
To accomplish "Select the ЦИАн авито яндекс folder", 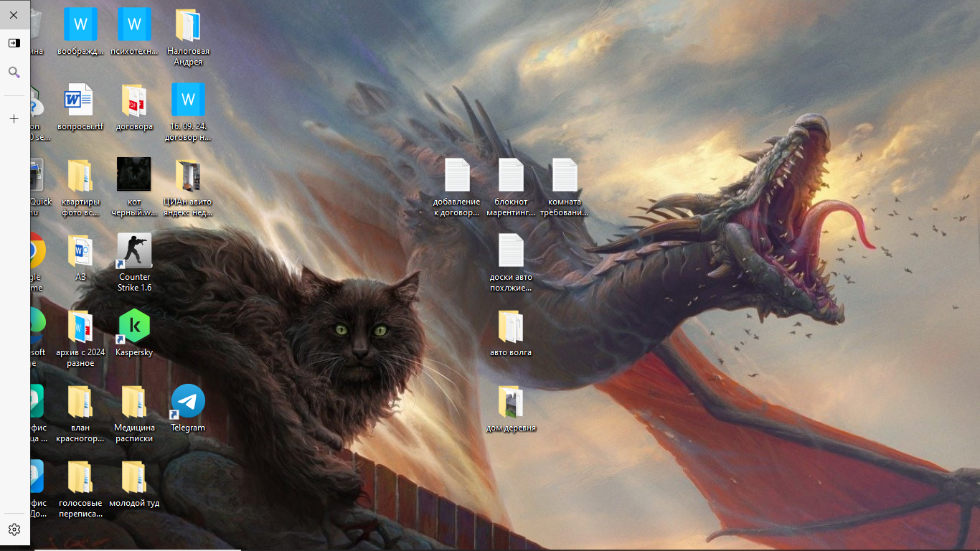I will point(188,175).
